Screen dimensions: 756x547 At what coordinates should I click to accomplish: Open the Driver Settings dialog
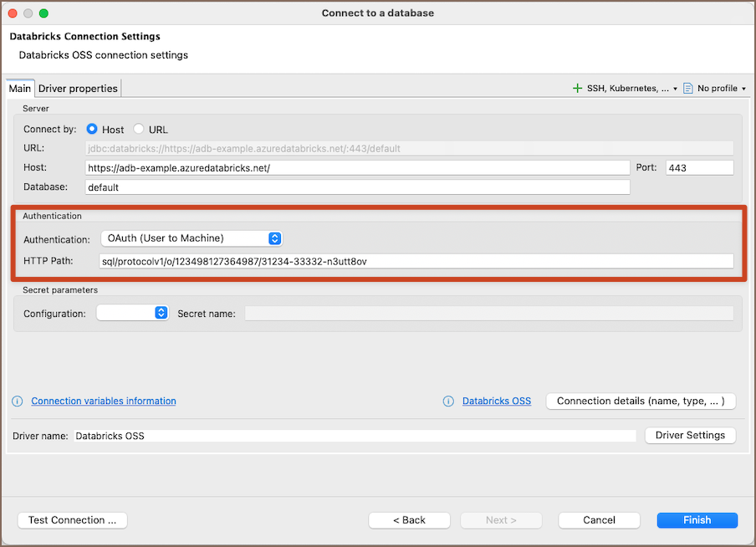(690, 436)
